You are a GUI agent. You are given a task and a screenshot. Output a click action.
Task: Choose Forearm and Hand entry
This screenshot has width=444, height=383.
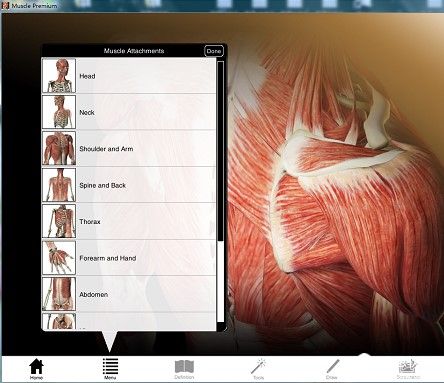coord(129,258)
